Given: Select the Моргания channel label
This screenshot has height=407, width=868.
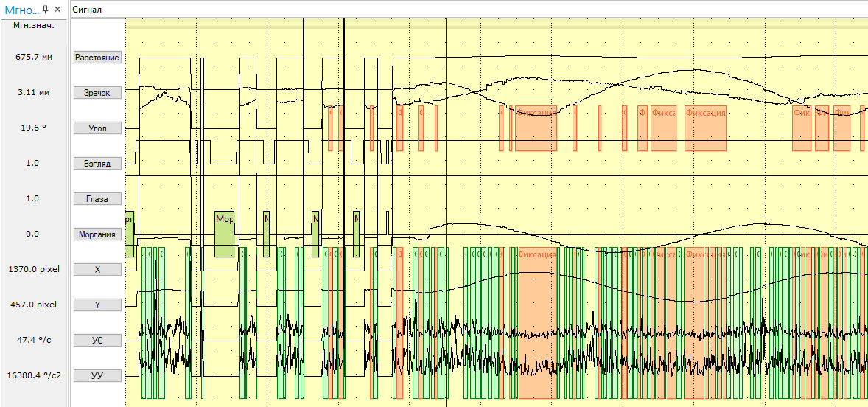Looking at the screenshot, I should [x=97, y=234].
